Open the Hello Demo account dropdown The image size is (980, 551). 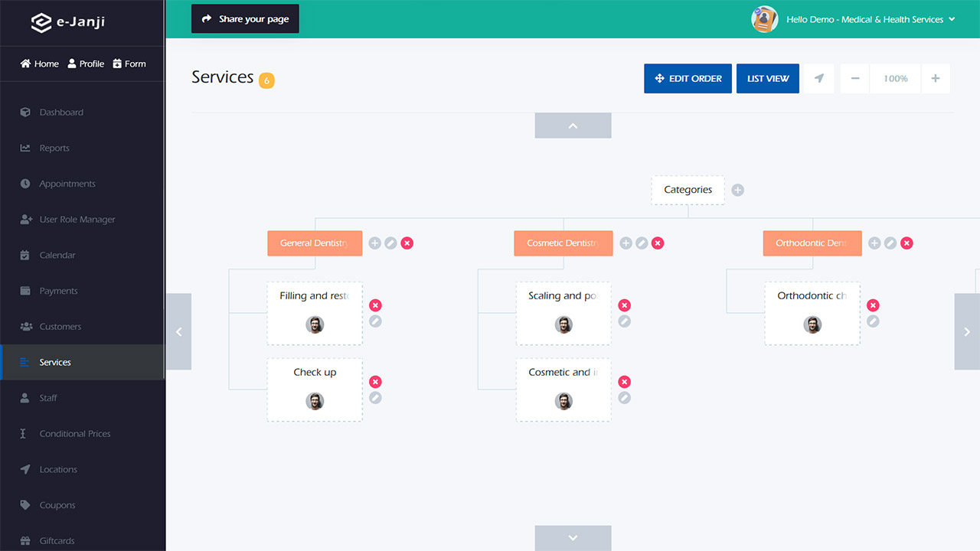pos(871,19)
